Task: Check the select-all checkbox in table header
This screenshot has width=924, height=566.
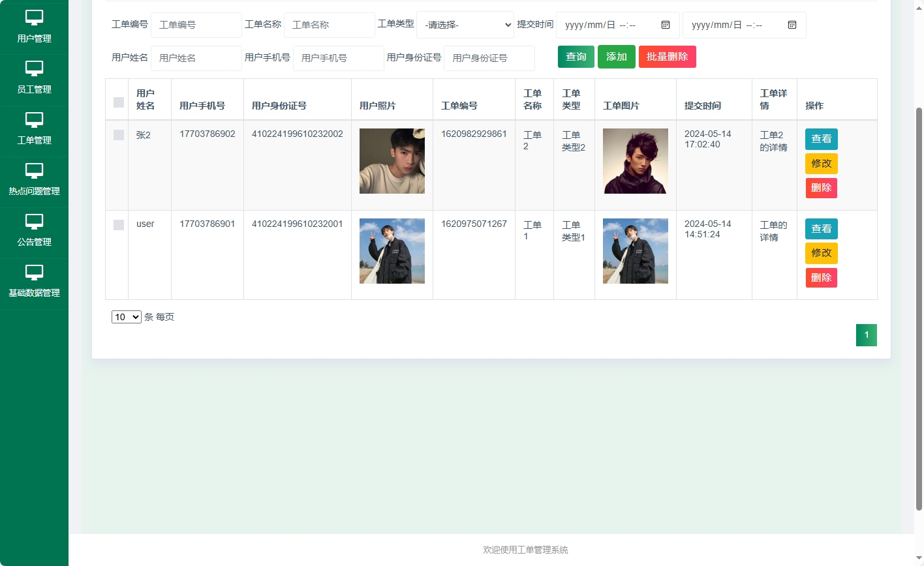Action: (x=118, y=102)
